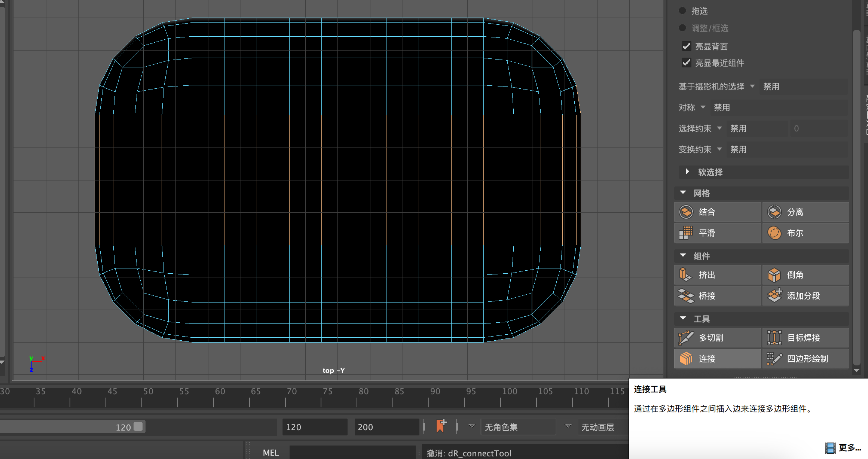Click the 更多... link in tooltip
The height and width of the screenshot is (459, 868).
849,448
